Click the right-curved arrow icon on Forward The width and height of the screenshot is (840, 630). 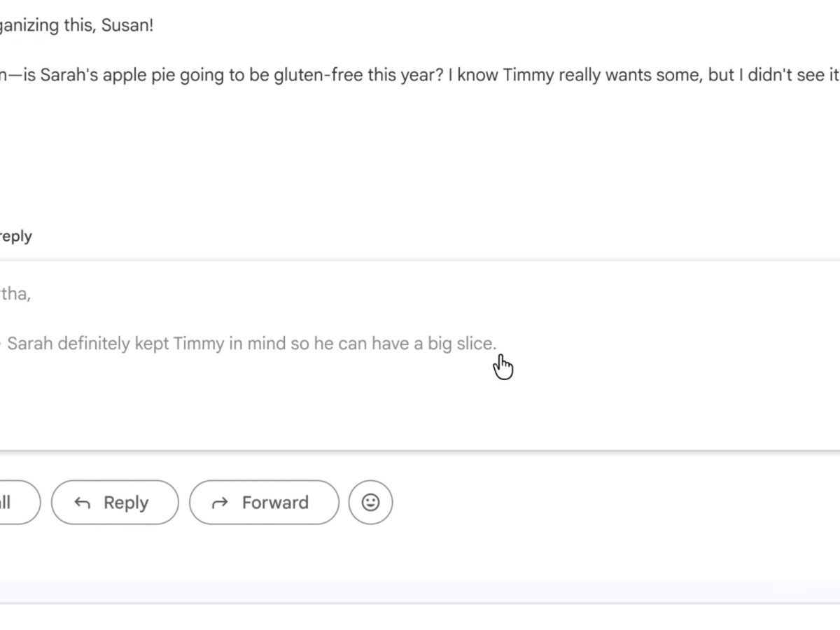click(x=220, y=503)
